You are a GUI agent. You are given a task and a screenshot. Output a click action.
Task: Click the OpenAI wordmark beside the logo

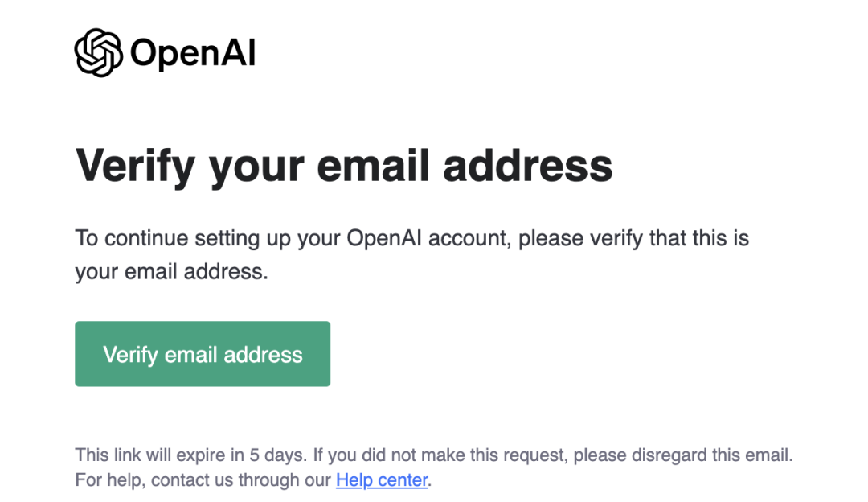click(x=193, y=54)
